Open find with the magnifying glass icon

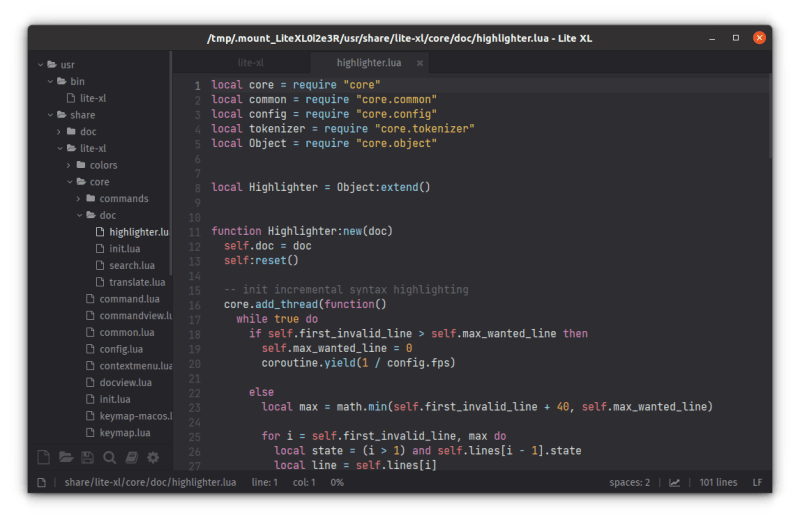[x=109, y=458]
